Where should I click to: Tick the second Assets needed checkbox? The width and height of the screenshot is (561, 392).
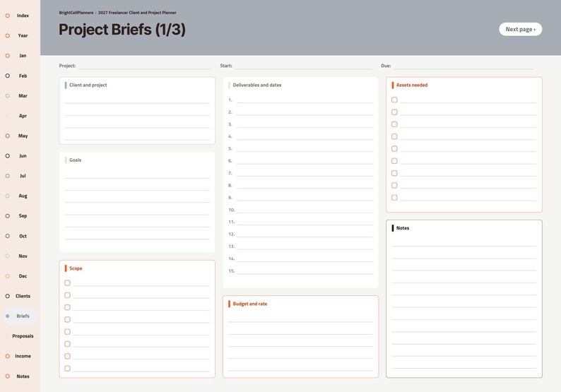(x=394, y=112)
